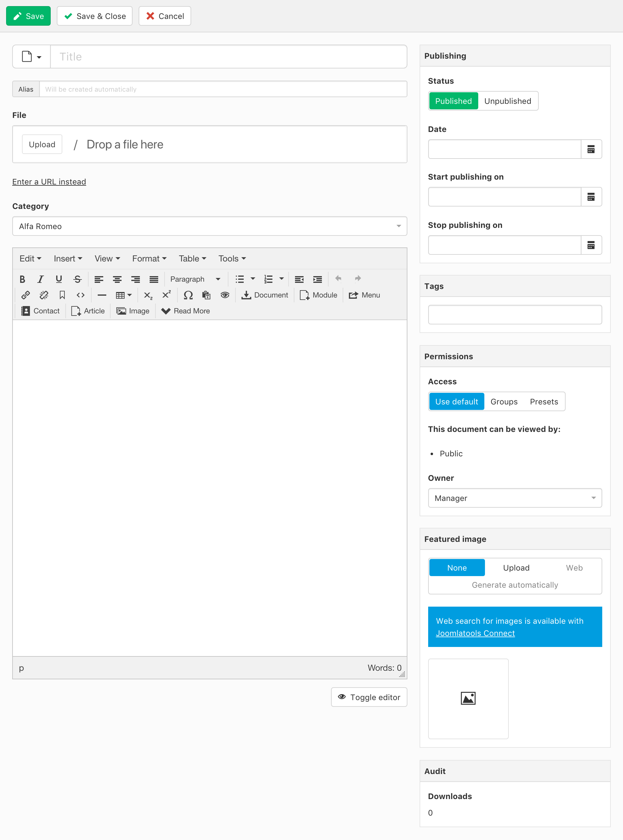The image size is (623, 840).
Task: Click the Save & Close button
Action: tap(95, 16)
